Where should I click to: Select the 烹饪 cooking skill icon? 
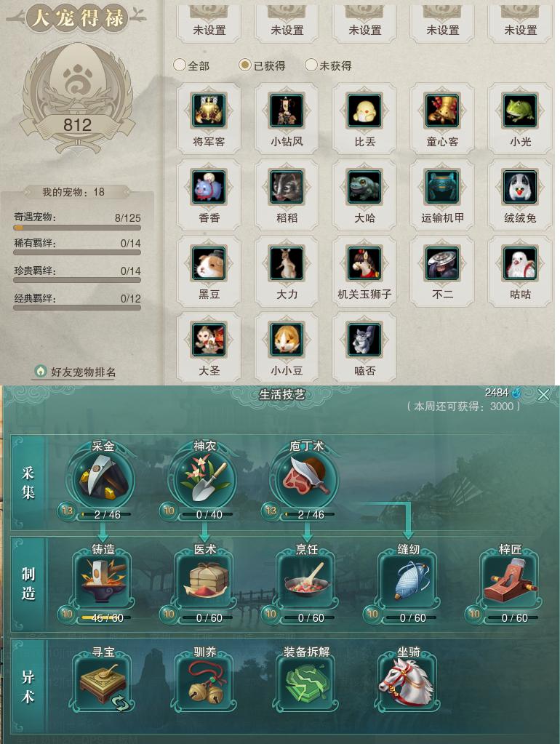[307, 581]
